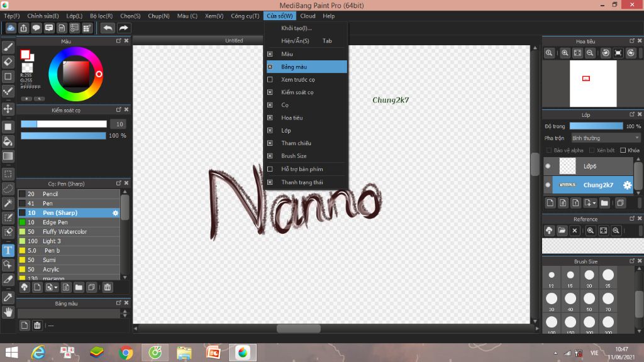Image resolution: width=644 pixels, height=362 pixels.
Task: Toggle the Xén bớt checkbox
Action: coord(591,150)
